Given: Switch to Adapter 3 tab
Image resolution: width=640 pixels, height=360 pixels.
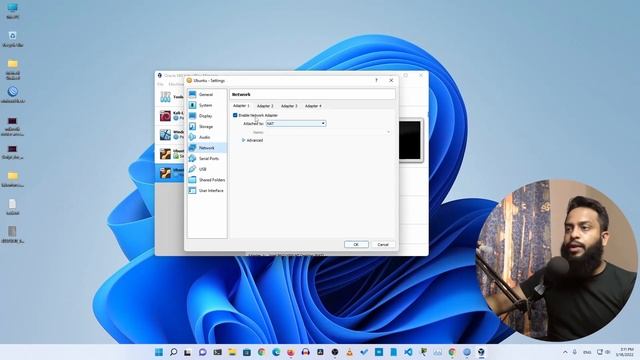Looking at the screenshot, I should pos(289,106).
